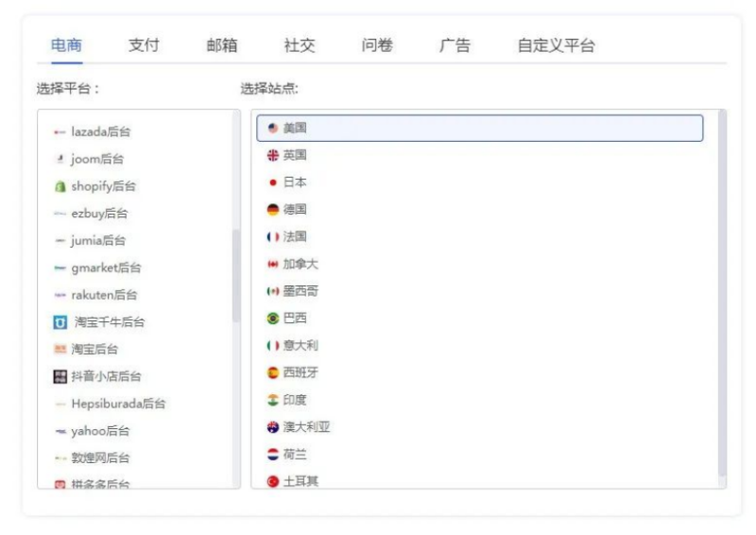Switch to the 电商 tab
756x535 pixels.
point(66,45)
